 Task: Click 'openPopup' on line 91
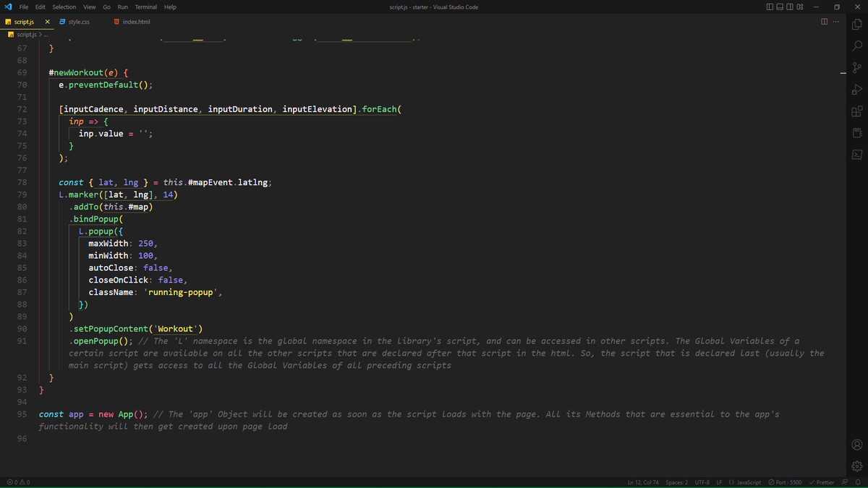click(x=95, y=341)
